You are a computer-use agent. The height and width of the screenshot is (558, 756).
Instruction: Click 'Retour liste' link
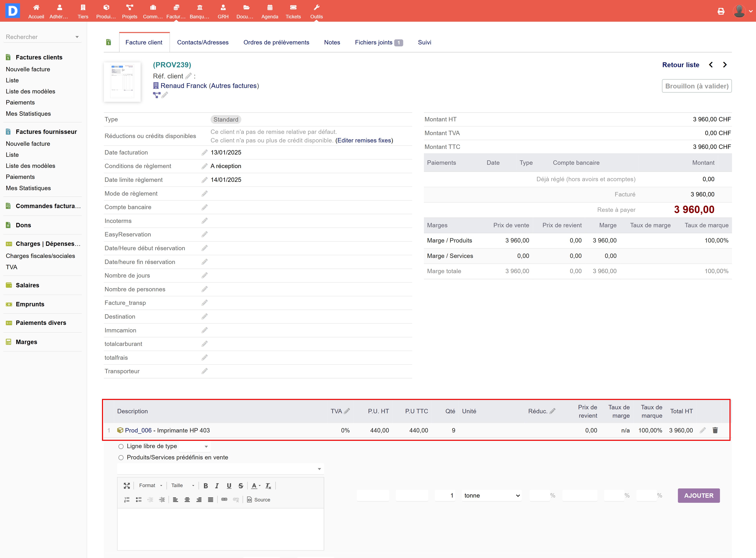(x=680, y=65)
